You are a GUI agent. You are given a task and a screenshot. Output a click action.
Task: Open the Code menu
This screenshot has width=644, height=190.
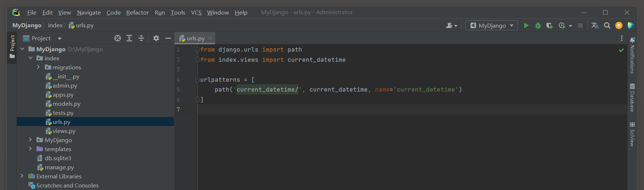point(114,12)
